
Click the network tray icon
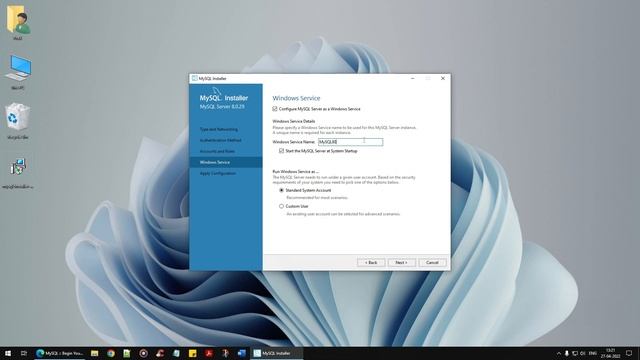575,353
